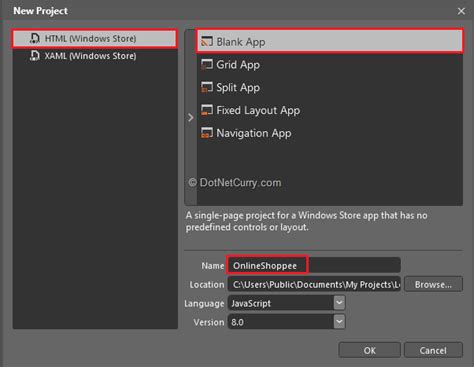Click the HTML (Windows Store) file icon
This screenshot has height=367, width=474.
pos(35,38)
